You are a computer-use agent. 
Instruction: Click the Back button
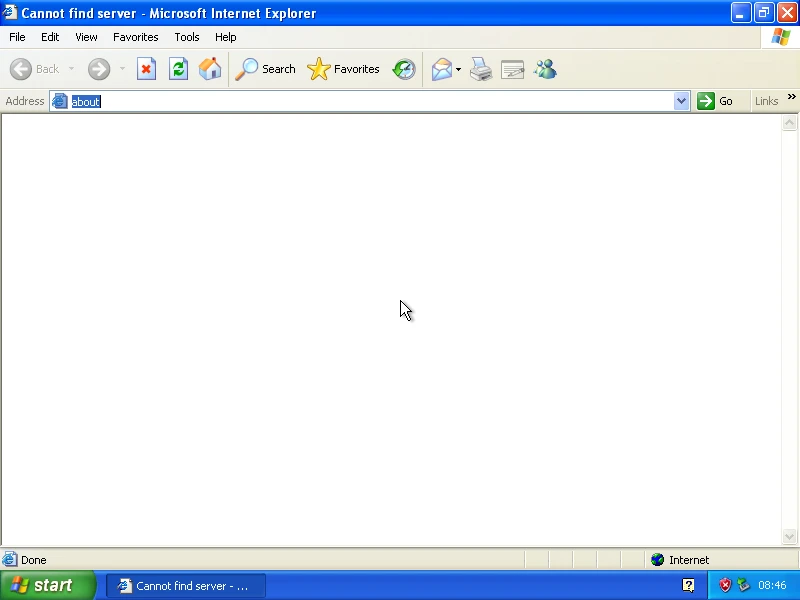pos(35,69)
